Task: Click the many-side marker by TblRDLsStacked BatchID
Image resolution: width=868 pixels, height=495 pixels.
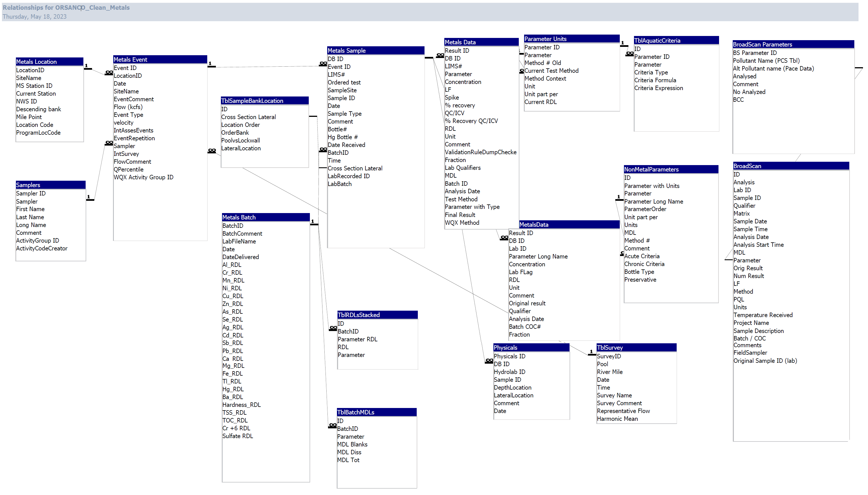Action: (x=333, y=329)
